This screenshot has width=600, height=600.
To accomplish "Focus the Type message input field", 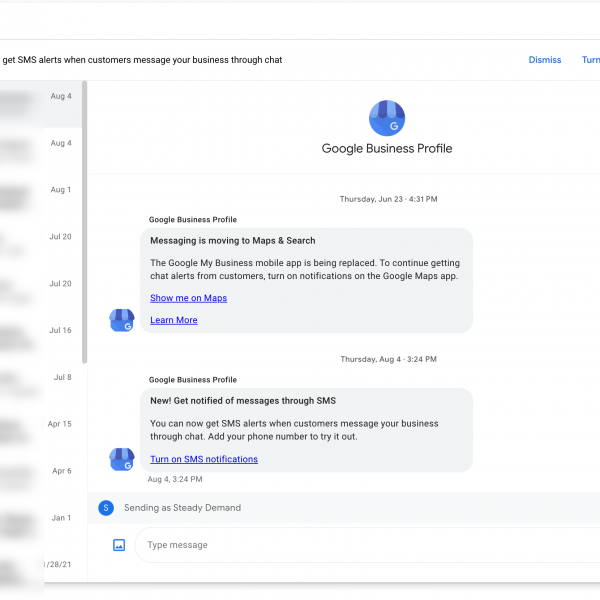I will 360,545.
